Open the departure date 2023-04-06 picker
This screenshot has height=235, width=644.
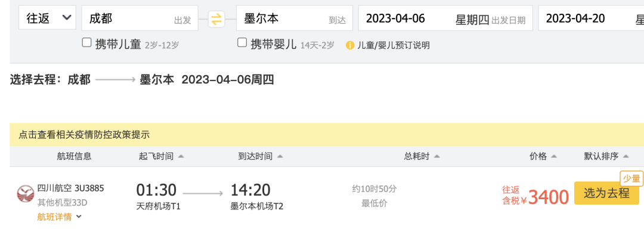tap(445, 18)
